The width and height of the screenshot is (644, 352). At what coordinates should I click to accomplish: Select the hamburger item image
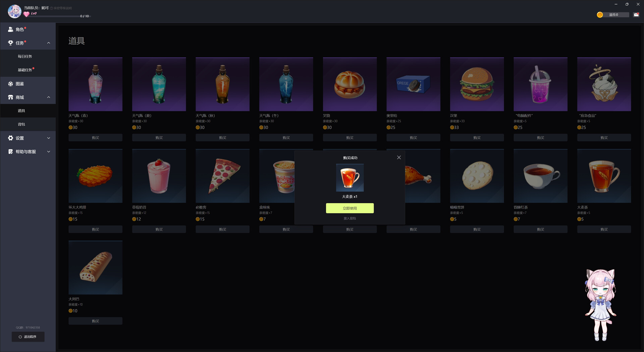[x=477, y=84]
